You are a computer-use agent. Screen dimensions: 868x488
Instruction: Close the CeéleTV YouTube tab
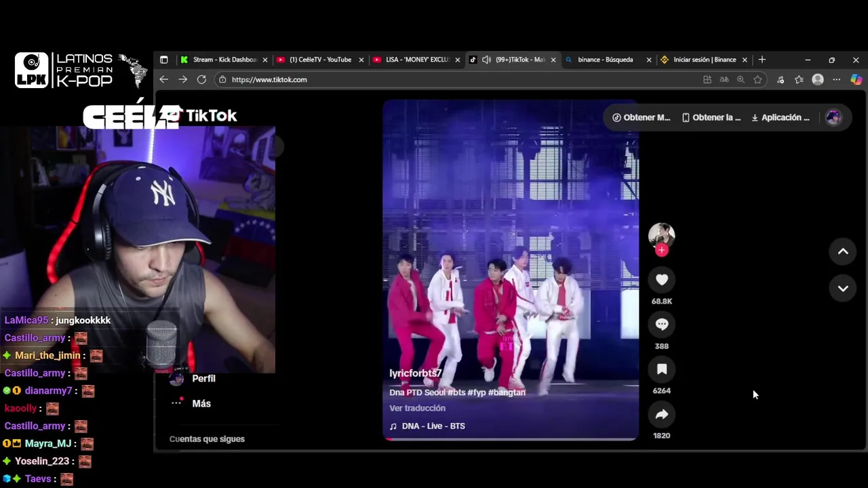click(x=361, y=60)
